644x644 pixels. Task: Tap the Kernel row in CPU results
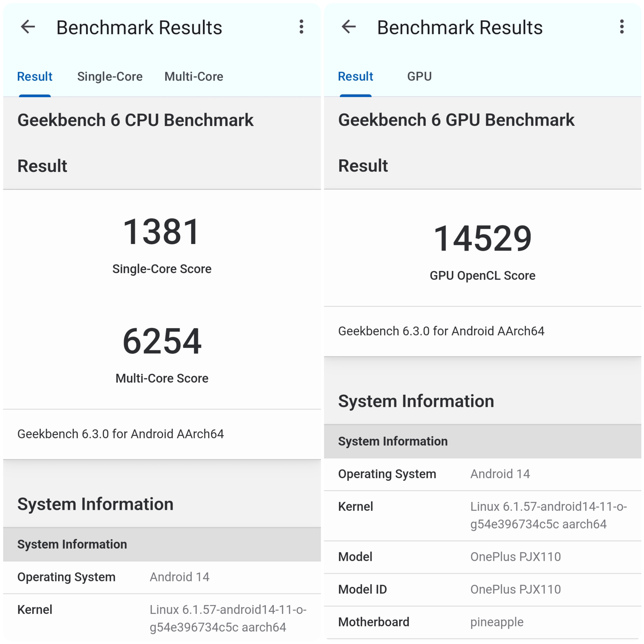pyautogui.click(x=162, y=618)
